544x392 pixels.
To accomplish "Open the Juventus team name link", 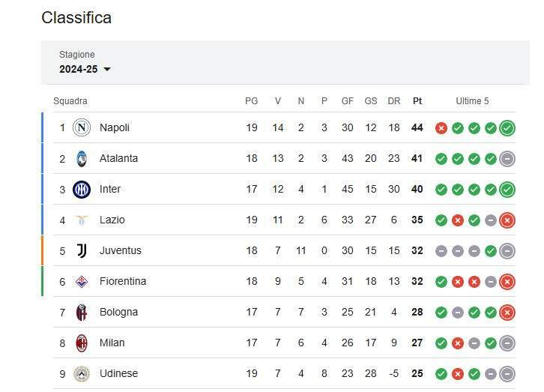I will coord(120,250).
